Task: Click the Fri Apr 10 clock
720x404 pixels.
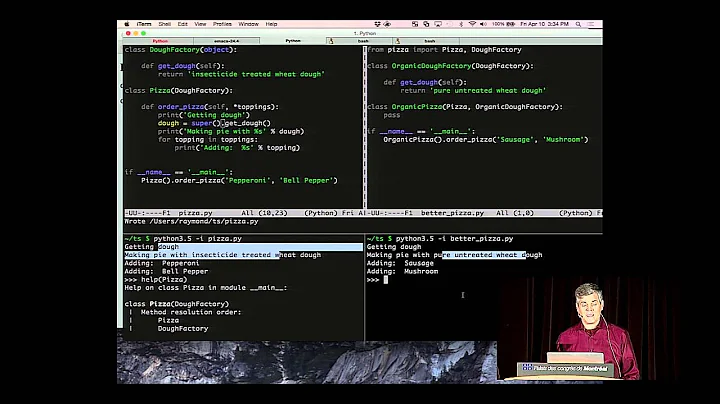Action: click(x=545, y=24)
